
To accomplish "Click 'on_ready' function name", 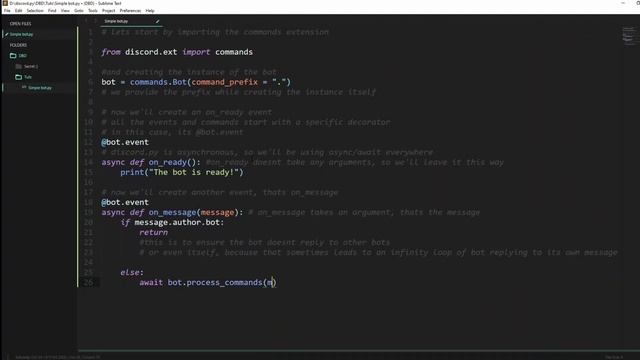I will (167, 162).
